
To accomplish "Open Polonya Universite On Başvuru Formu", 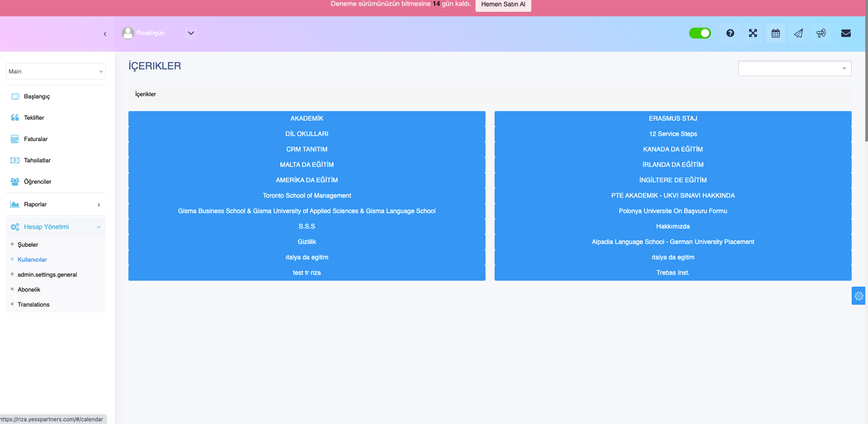I will coord(673,211).
